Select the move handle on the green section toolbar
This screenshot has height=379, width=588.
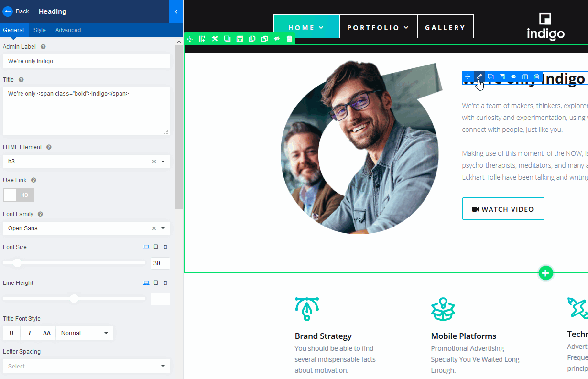(190, 39)
